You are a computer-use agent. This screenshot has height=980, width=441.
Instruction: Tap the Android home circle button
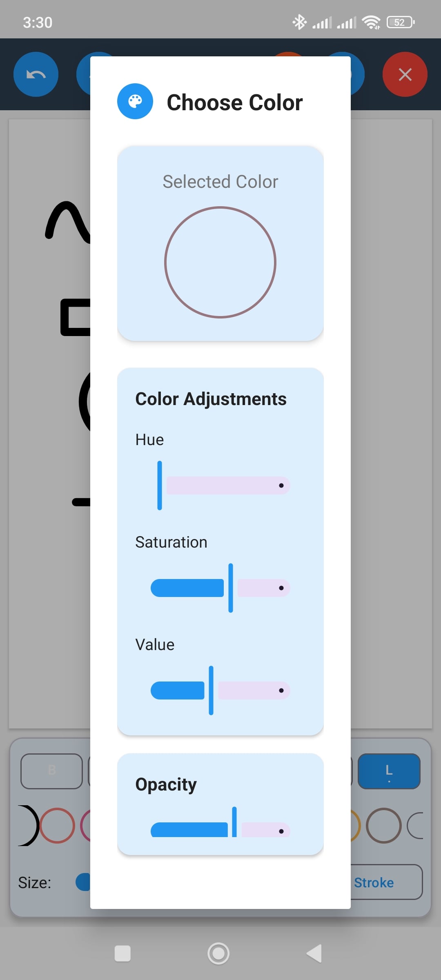(218, 954)
